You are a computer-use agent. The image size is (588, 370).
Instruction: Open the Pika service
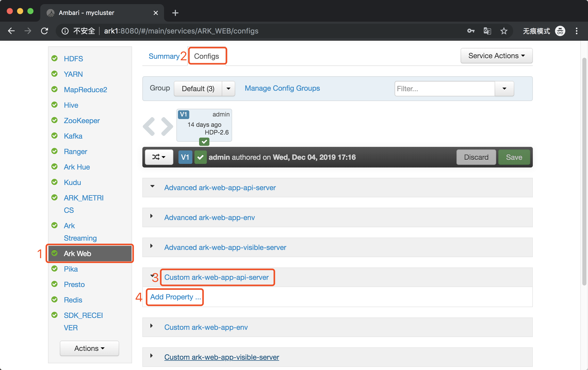click(x=71, y=269)
